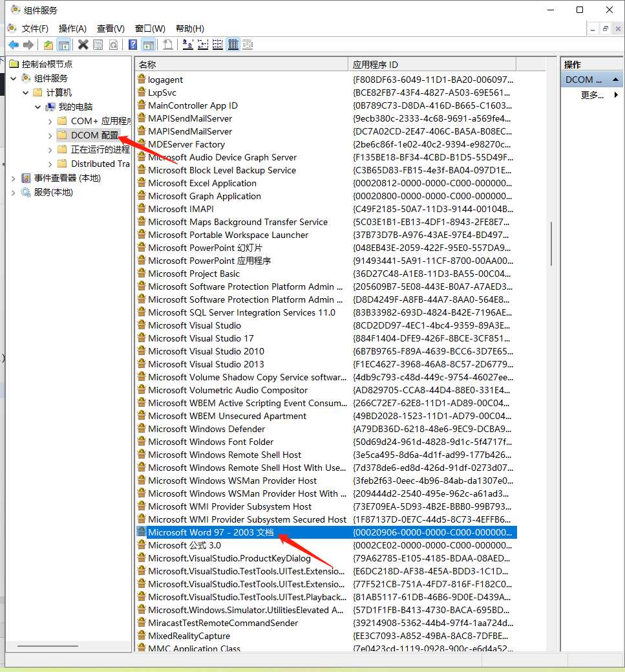This screenshot has height=672, width=625.
Task: Click the Component Services icon beside 文件(F)
Action: coord(12,28)
